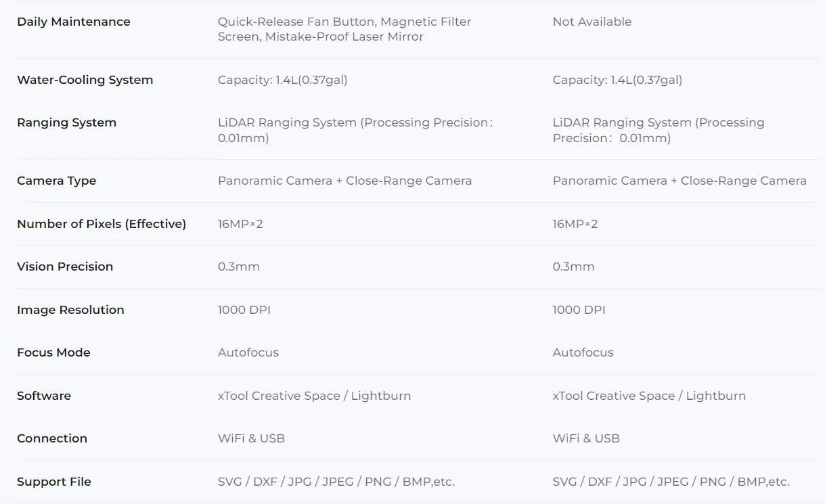Click the Software row label
Screen dimensions: 825x504
coord(43,396)
